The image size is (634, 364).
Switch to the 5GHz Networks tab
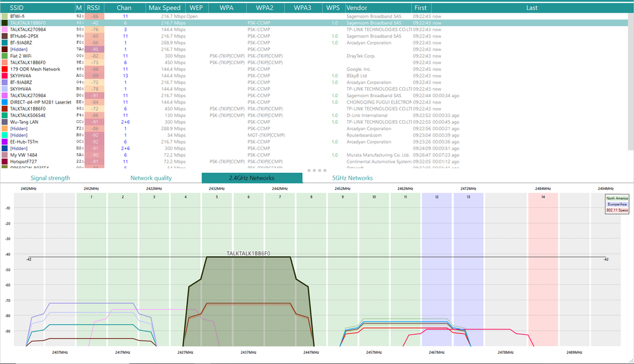[353, 178]
